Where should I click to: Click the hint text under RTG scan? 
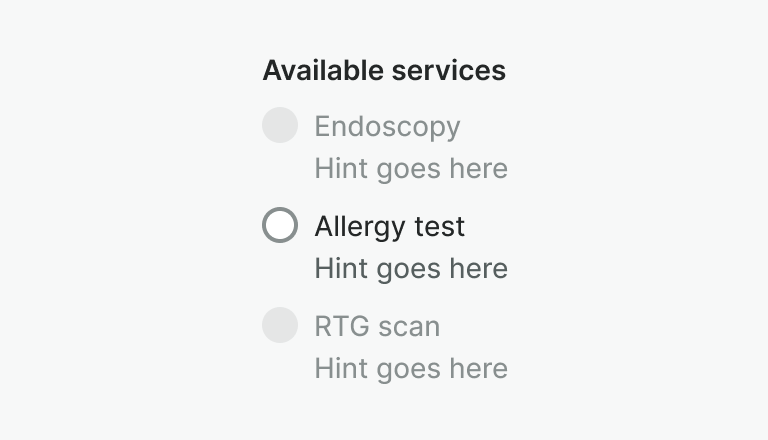(411, 368)
